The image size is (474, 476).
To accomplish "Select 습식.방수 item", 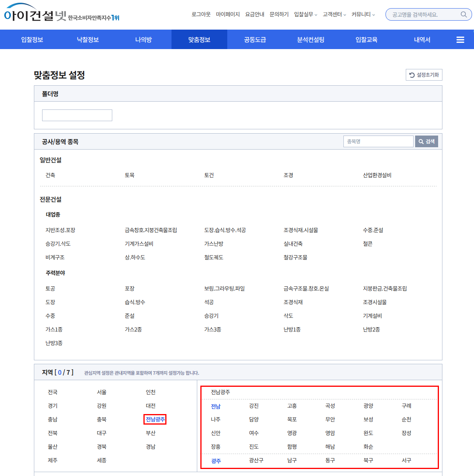I will tap(135, 302).
